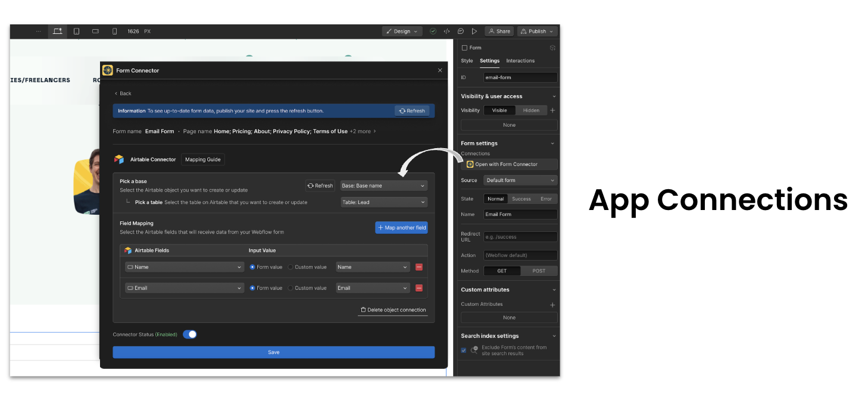Expand the +2 more page names

tap(363, 131)
